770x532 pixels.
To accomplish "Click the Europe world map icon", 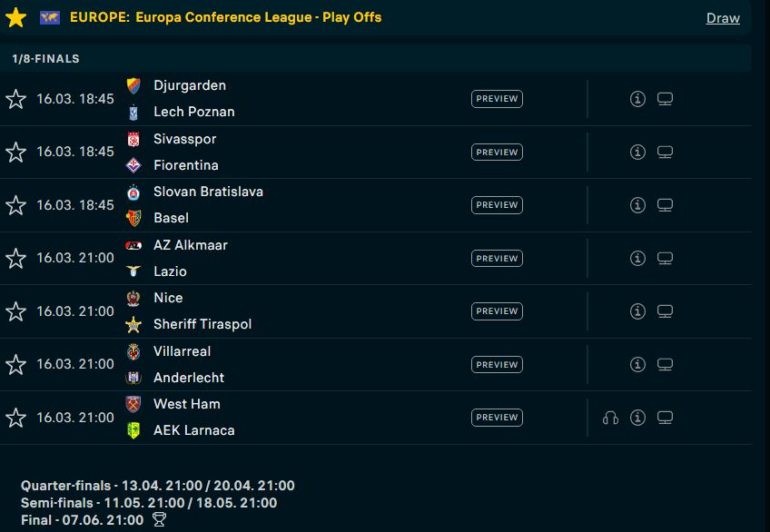I will 50,17.
